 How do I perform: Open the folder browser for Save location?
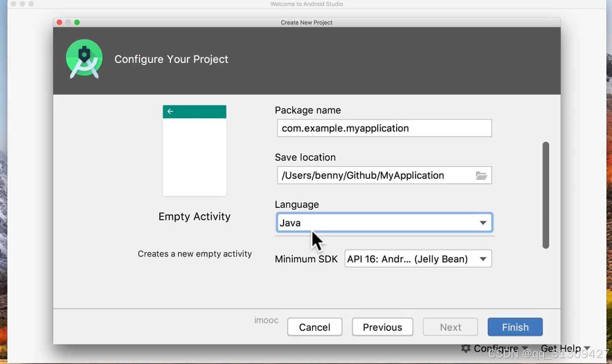(x=481, y=176)
